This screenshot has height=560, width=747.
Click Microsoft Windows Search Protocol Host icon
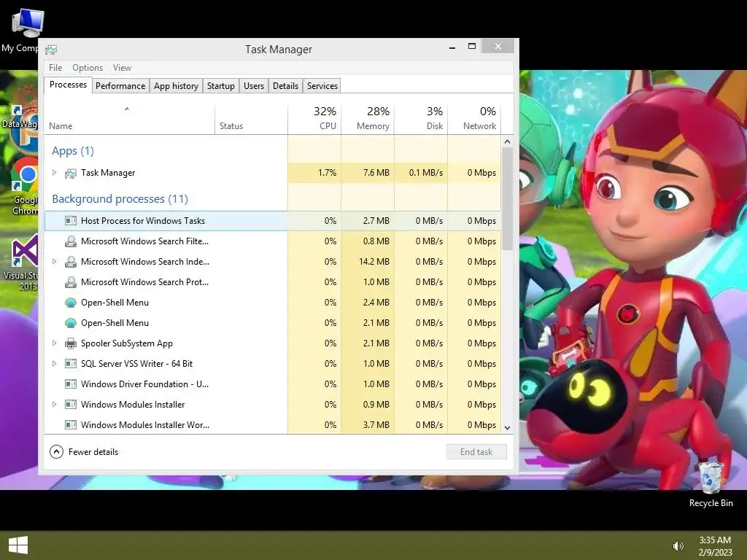point(71,282)
